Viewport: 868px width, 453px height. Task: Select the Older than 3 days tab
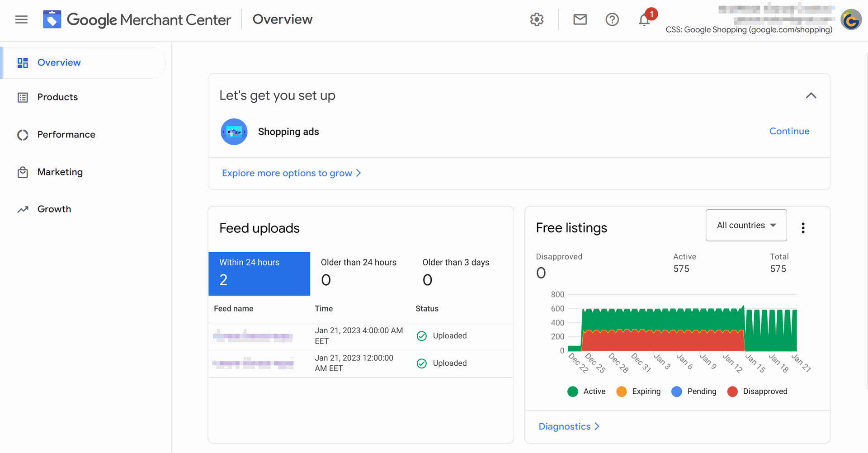click(462, 274)
